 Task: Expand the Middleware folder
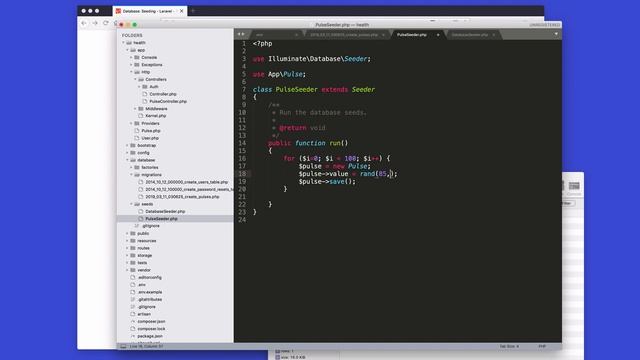[x=135, y=109]
